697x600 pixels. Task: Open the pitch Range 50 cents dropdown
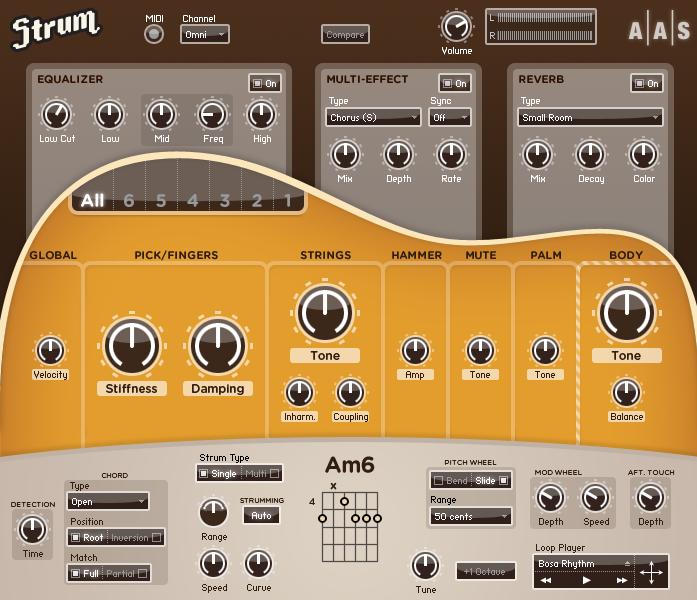470,516
